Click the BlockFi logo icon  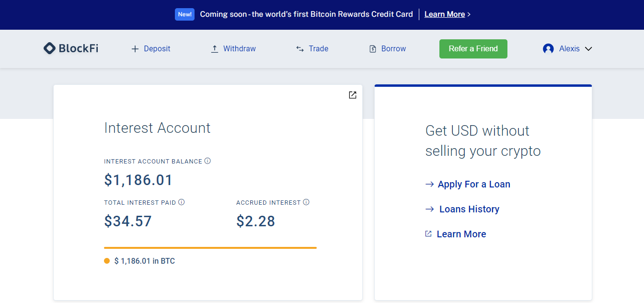[49, 48]
